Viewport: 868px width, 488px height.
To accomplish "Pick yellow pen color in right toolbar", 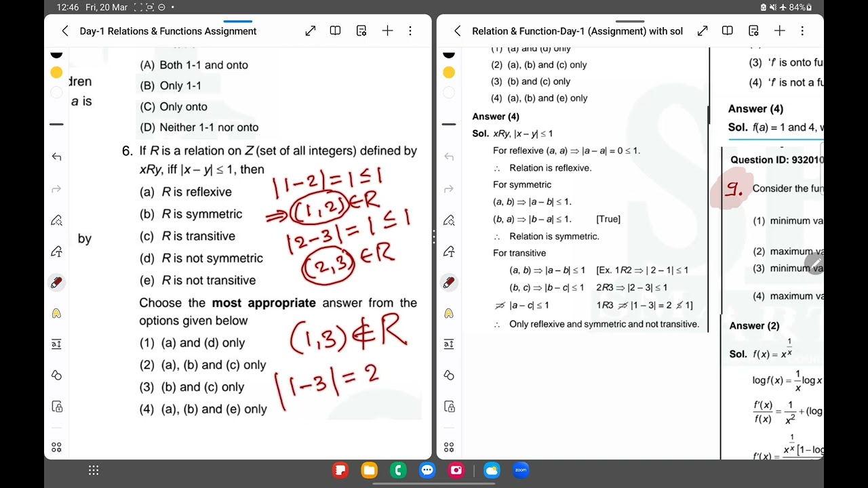I will click(448, 72).
